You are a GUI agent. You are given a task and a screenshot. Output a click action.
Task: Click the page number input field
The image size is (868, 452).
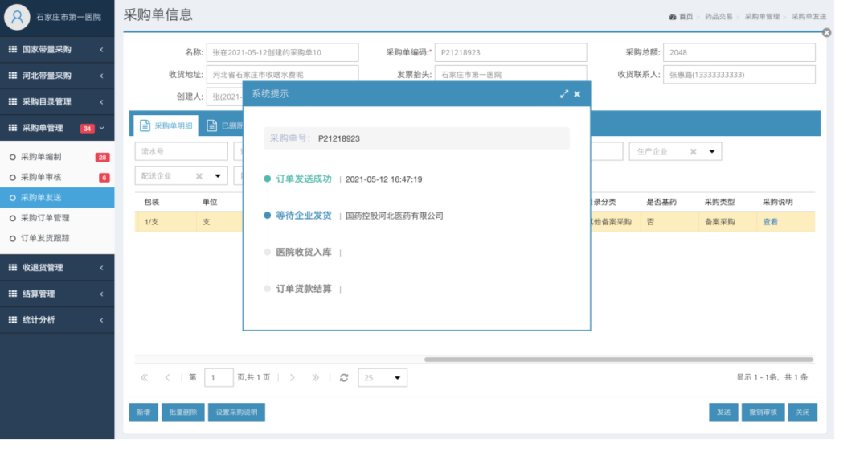(x=219, y=377)
